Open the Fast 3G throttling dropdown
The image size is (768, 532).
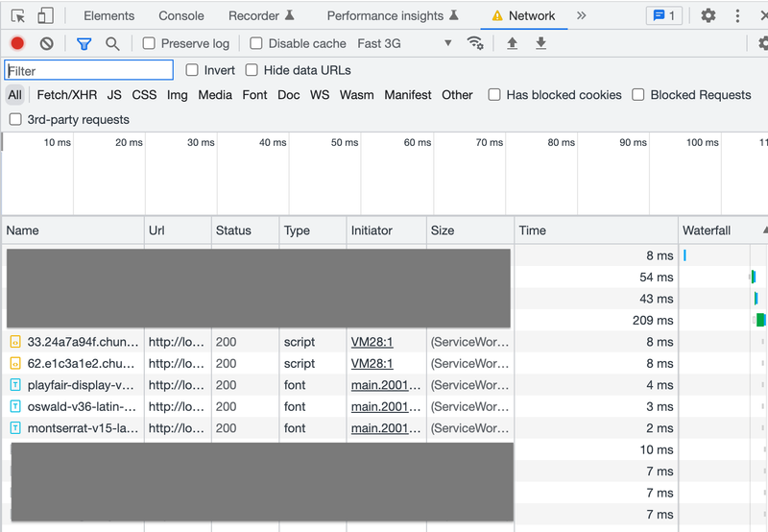click(x=404, y=43)
